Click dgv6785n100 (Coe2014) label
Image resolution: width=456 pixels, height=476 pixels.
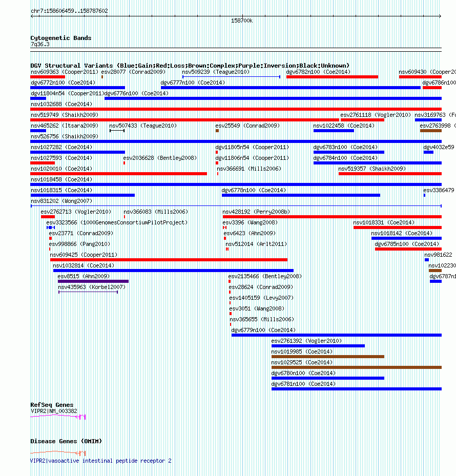coord(407,244)
